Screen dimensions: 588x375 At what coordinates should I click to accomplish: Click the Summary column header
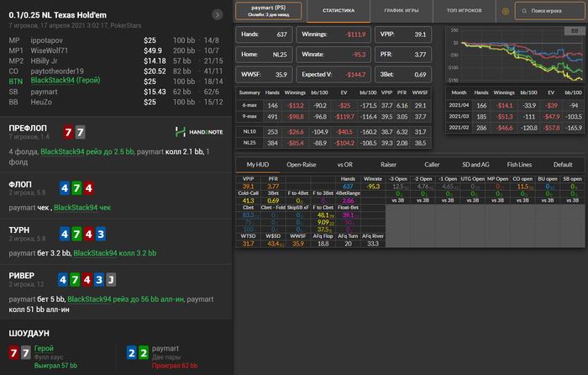pyautogui.click(x=249, y=92)
